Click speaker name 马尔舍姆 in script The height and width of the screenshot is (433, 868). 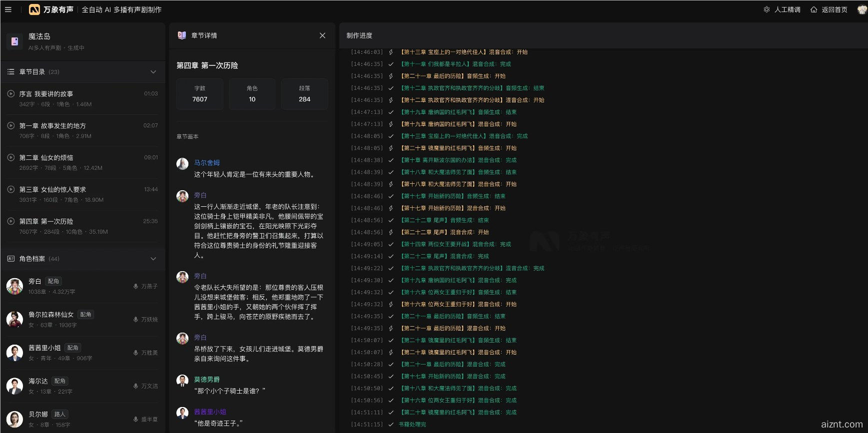[207, 163]
